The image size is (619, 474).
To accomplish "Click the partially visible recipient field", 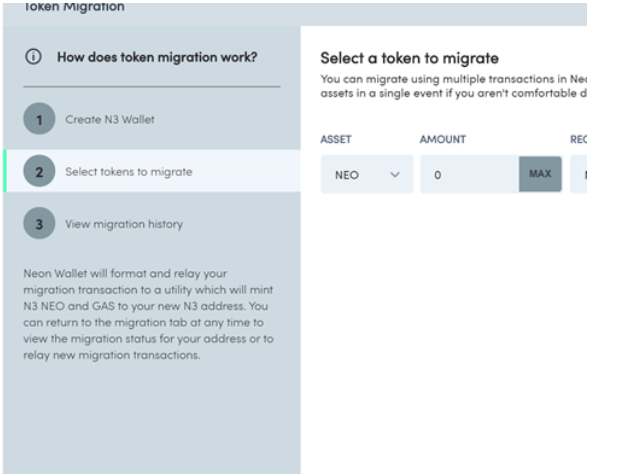I will tap(579, 174).
